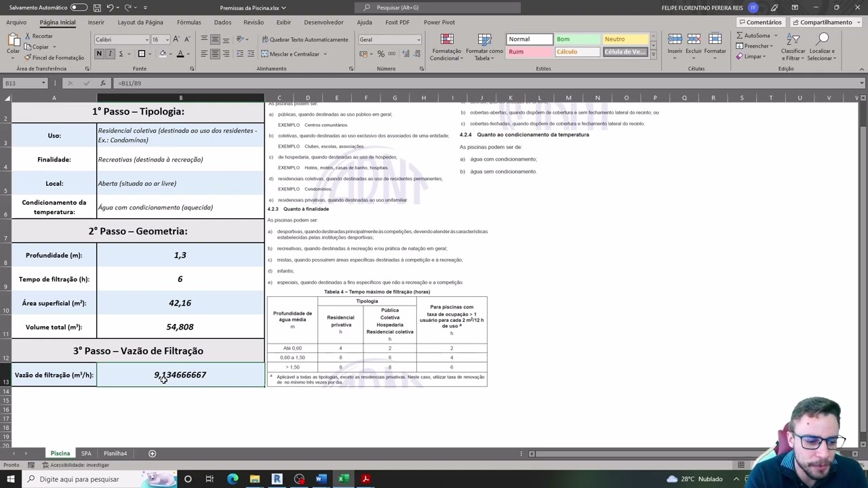The height and width of the screenshot is (488, 868).
Task: Open Formatação Condicional menu
Action: [x=446, y=47]
